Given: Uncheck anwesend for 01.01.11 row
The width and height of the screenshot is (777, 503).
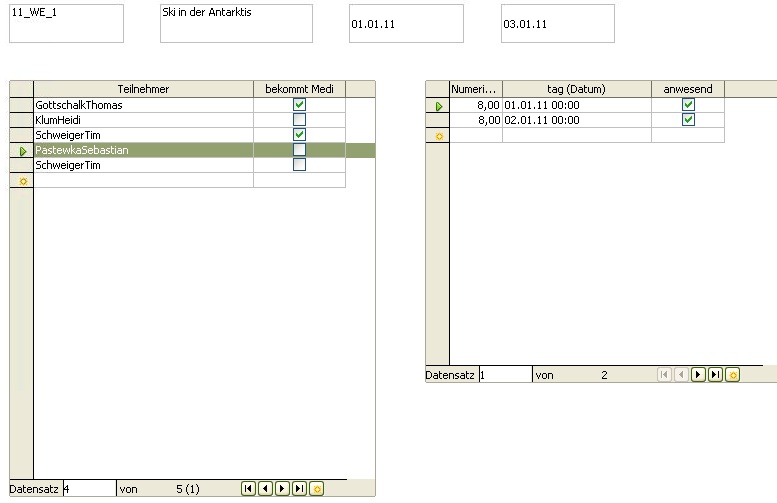Looking at the screenshot, I should (687, 105).
